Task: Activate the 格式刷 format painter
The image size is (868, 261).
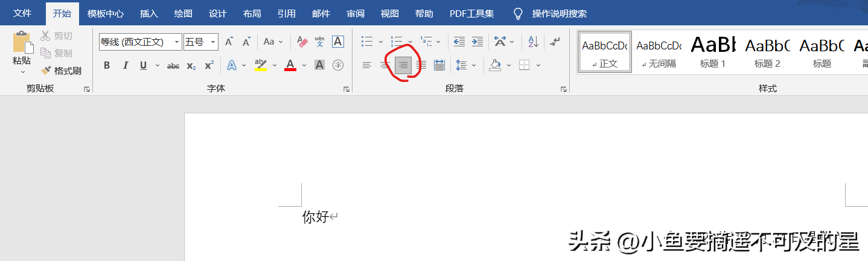Action: point(60,71)
